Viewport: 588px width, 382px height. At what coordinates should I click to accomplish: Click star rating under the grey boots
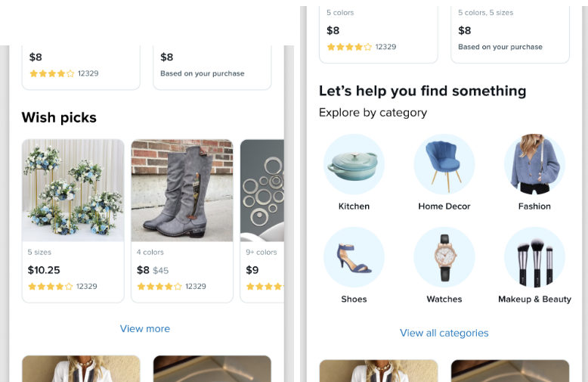[159, 287]
